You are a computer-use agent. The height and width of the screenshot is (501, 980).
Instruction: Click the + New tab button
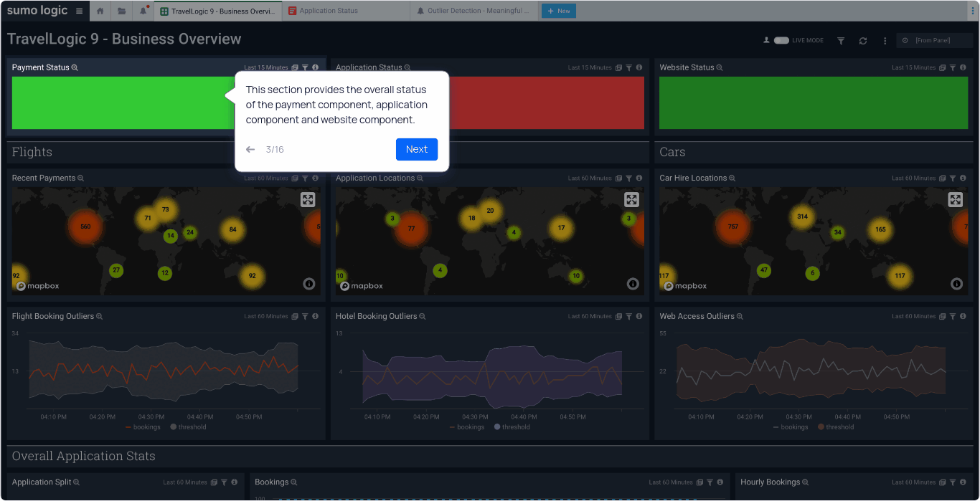click(x=559, y=11)
